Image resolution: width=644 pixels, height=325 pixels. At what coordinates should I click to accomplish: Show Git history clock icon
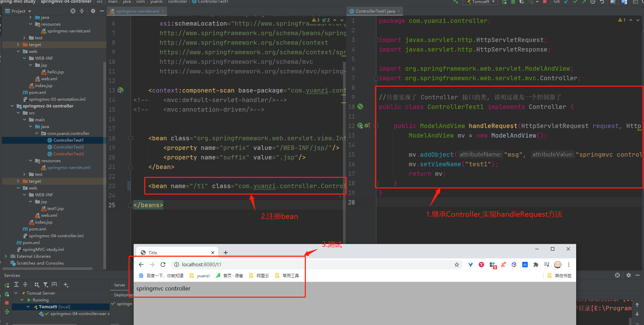(593, 2)
